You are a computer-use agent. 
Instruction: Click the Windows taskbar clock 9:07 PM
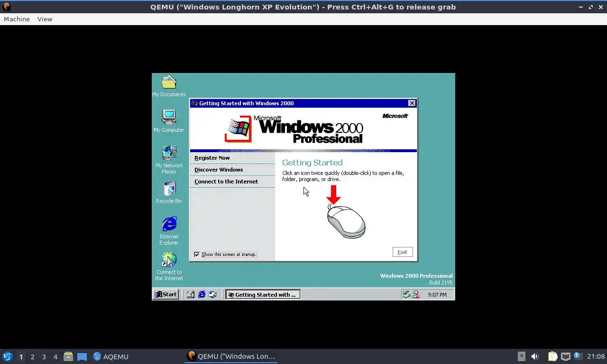click(437, 295)
